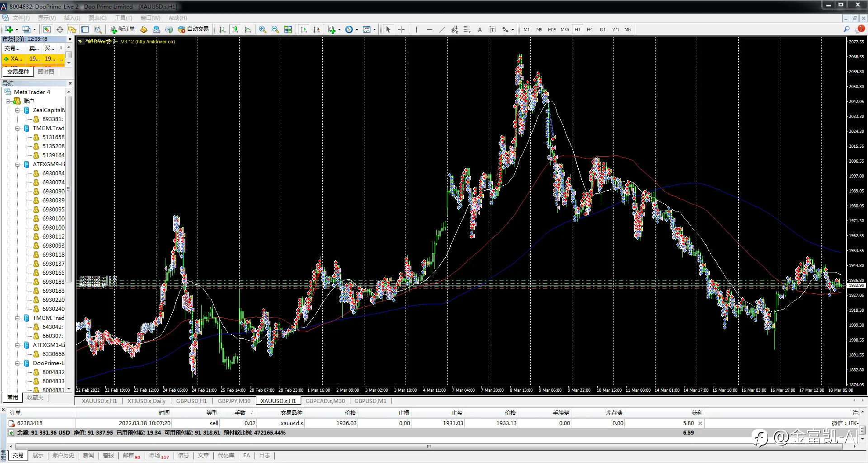The image size is (868, 464).
Task: Select the XAUUSD row in Market Watch
Action: pos(34,59)
